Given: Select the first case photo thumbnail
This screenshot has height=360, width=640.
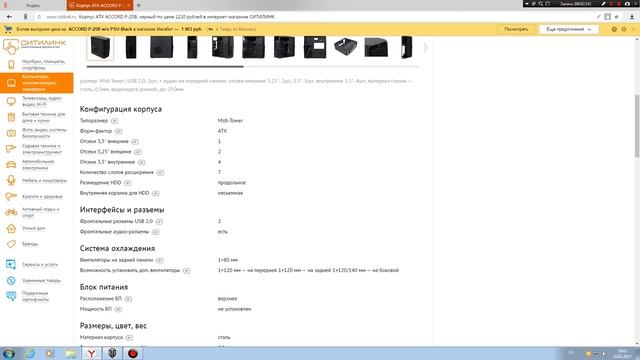Looking at the screenshot, I should 100,47.
